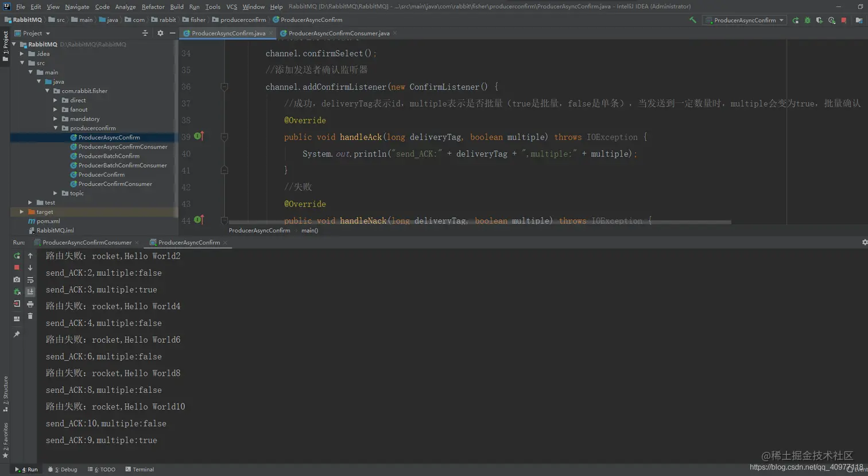This screenshot has height=476, width=868.
Task: Expand the target folder
Action: coord(22,212)
